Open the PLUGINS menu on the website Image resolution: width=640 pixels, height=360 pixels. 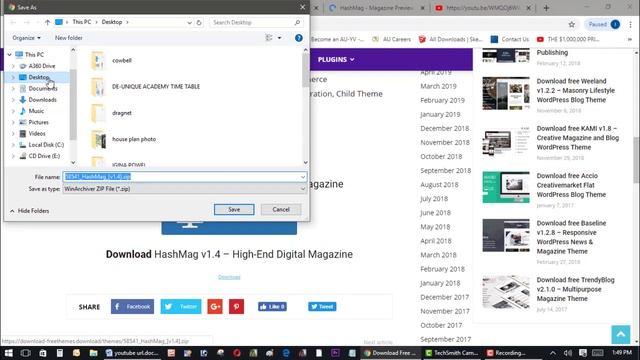336,60
